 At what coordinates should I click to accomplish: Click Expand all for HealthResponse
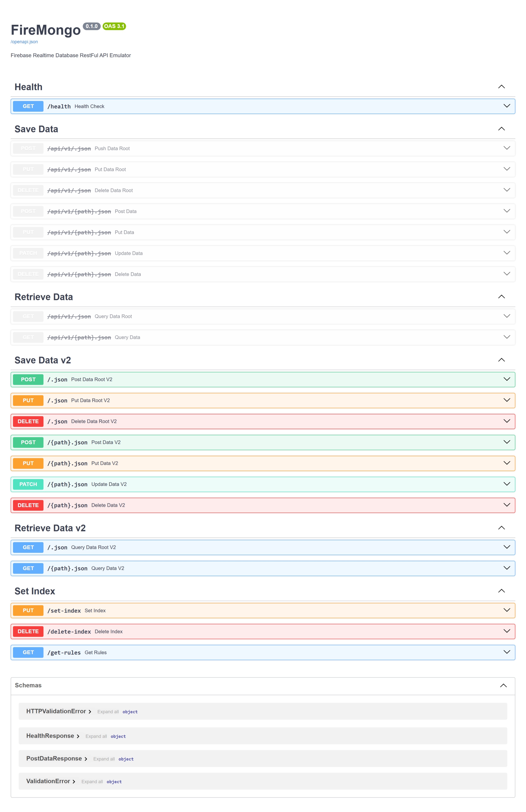point(96,736)
